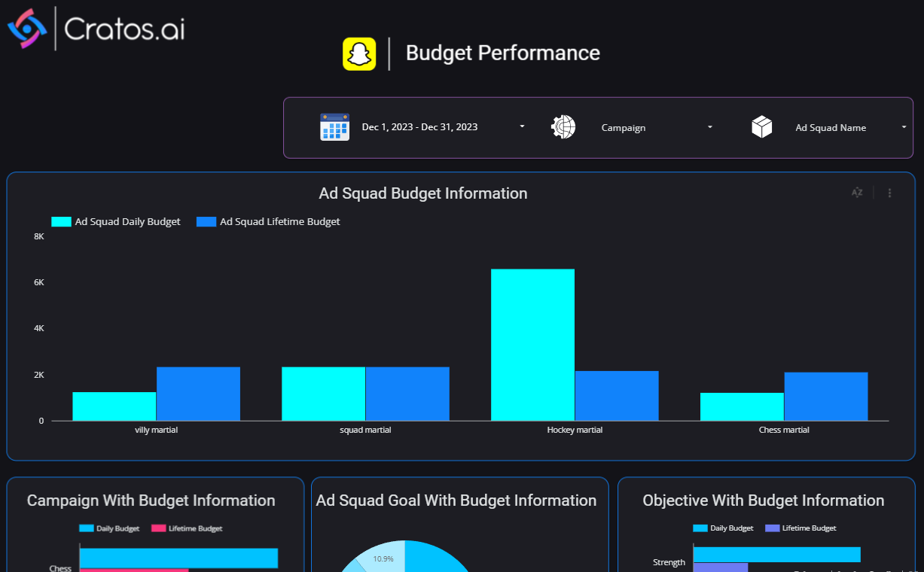Click the calendar icon beside the date range
The width and height of the screenshot is (924, 572).
pos(334,127)
